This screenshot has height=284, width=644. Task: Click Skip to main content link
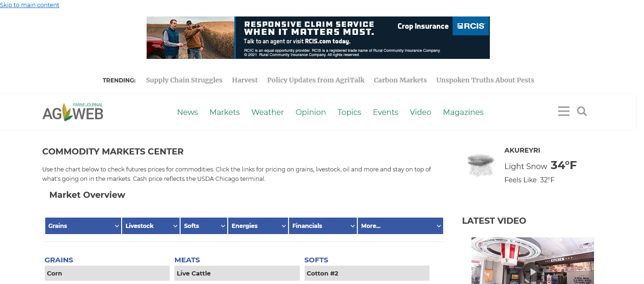click(30, 5)
